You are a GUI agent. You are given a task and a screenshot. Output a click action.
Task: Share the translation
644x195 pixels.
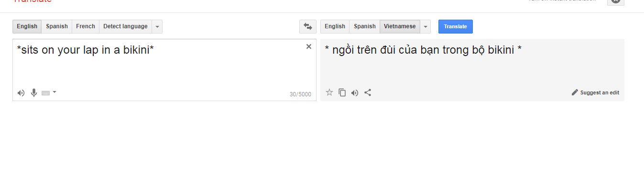click(368, 92)
